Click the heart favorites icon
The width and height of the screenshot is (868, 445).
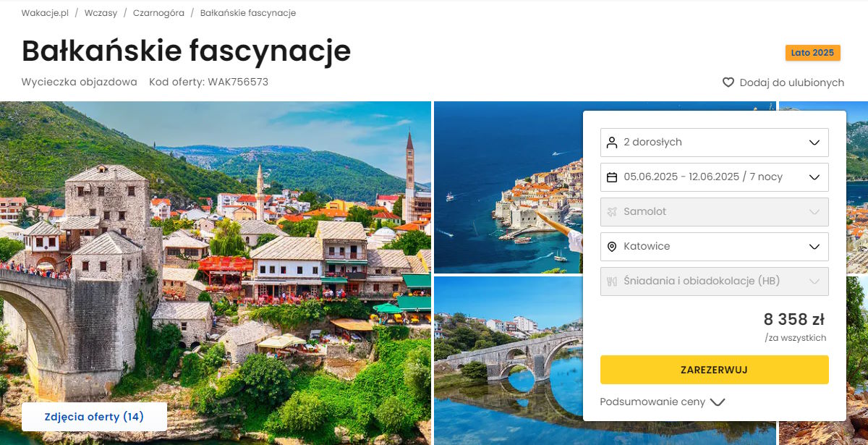tap(728, 82)
